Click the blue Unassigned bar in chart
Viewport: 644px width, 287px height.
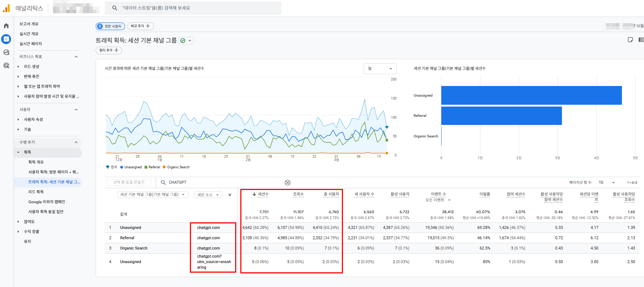pos(531,96)
